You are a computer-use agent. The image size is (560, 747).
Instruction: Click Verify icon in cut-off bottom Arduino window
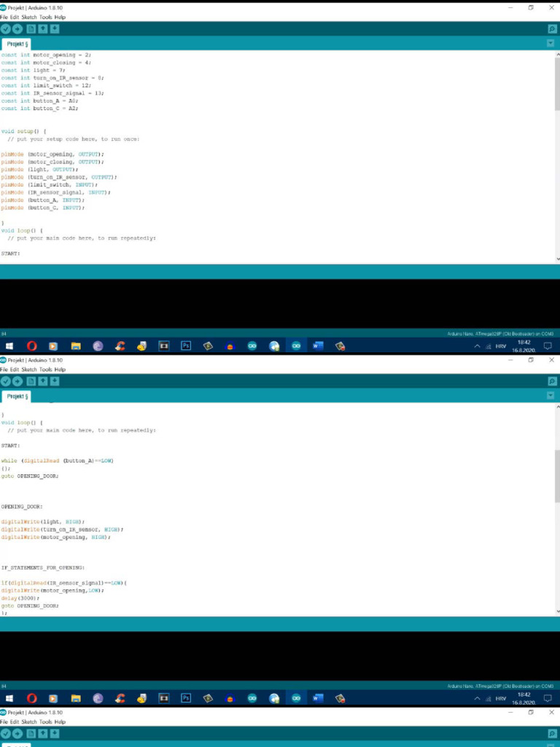click(6, 734)
